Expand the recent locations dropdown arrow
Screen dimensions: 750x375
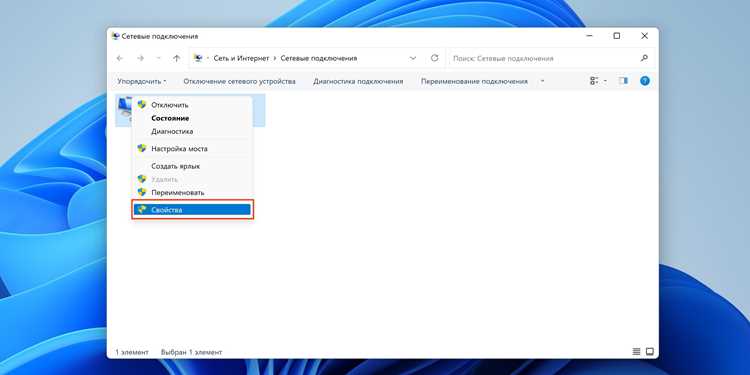(x=159, y=58)
